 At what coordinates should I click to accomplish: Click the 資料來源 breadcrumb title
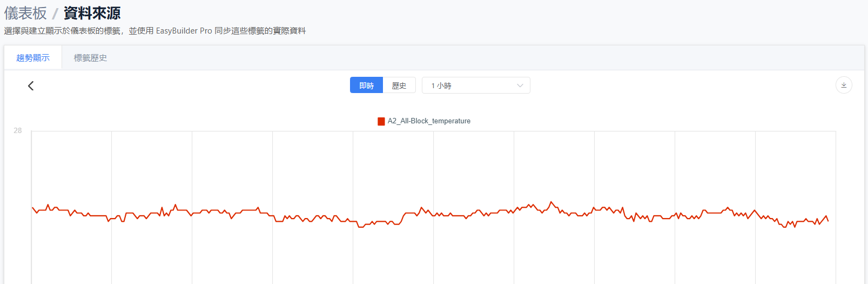coord(92,13)
